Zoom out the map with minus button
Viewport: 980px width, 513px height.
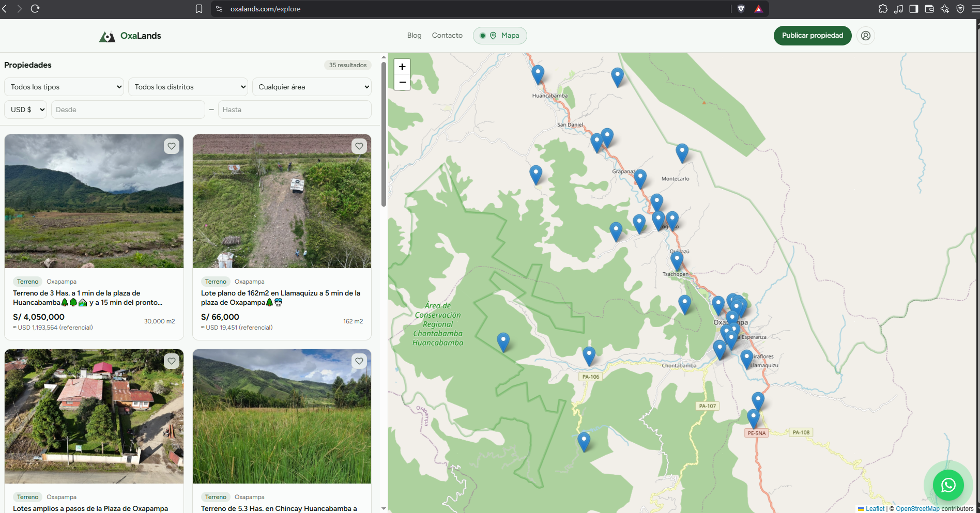[402, 82]
